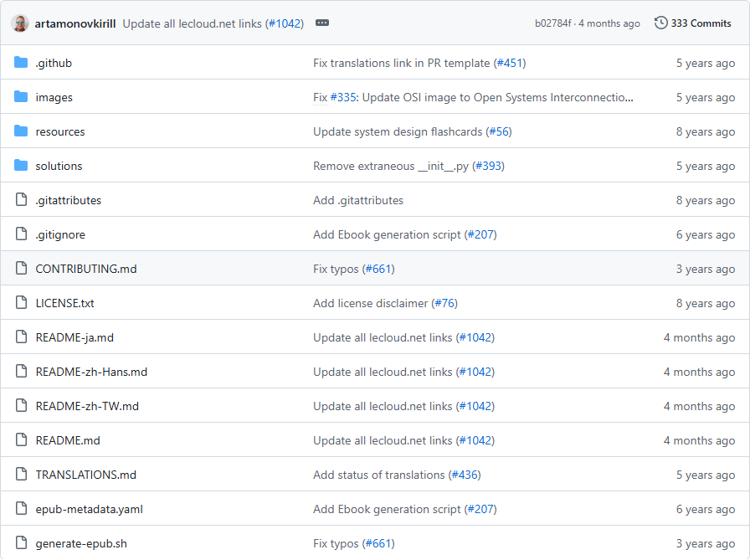Click the generate-epub.sh file icon
The image size is (750, 560).
click(21, 543)
